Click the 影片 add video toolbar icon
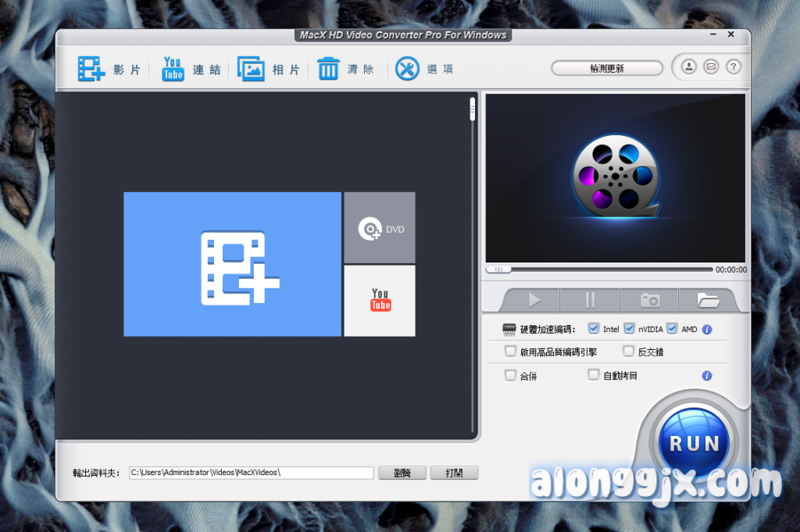Image resolution: width=800 pixels, height=532 pixels. (x=91, y=69)
